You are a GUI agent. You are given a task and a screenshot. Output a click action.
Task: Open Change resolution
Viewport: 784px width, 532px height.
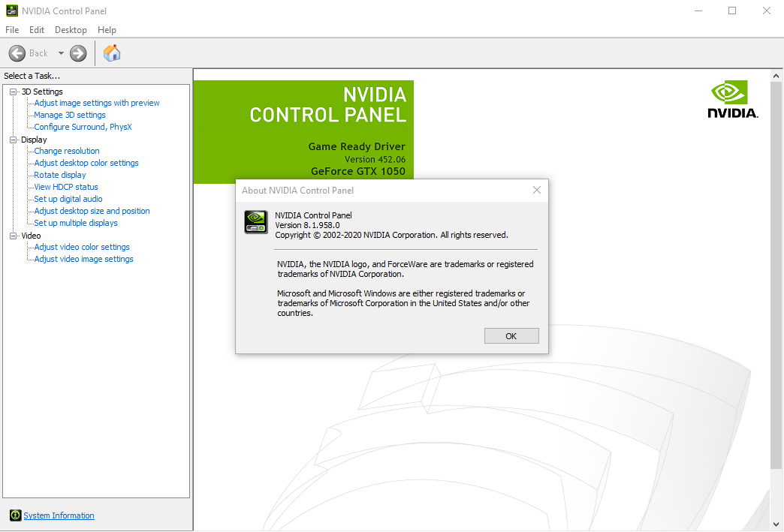tap(67, 151)
